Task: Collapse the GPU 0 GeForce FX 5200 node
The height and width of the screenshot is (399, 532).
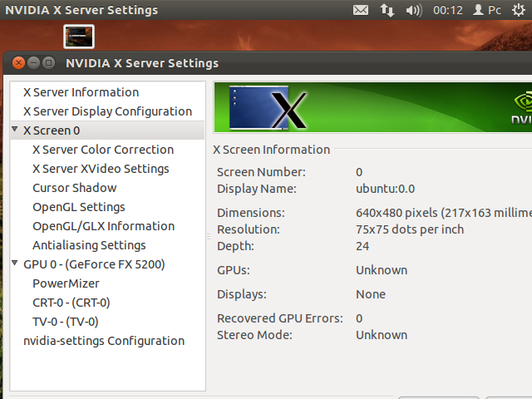Action: [15, 264]
